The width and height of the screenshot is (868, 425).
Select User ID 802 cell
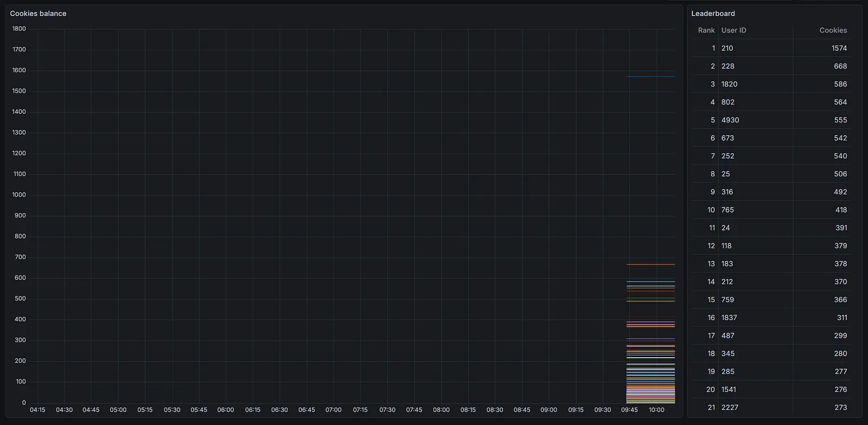(755, 102)
